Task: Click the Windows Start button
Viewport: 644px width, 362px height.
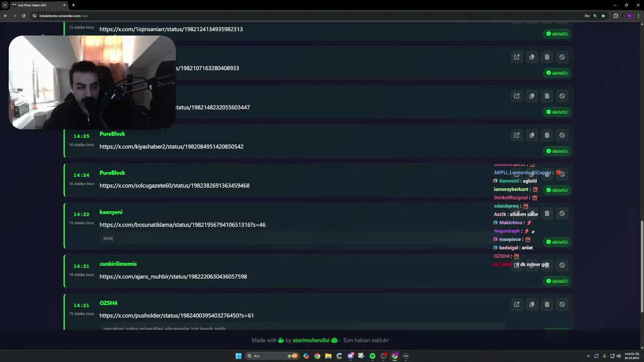Action: click(x=238, y=356)
